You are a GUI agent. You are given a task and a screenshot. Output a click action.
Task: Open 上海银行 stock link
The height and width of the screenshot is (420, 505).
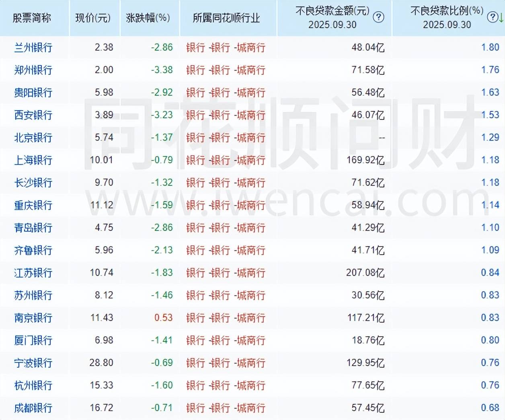click(x=33, y=160)
